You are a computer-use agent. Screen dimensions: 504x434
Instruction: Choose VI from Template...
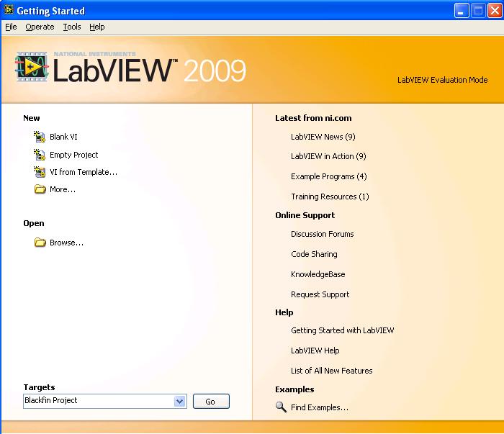pos(84,172)
